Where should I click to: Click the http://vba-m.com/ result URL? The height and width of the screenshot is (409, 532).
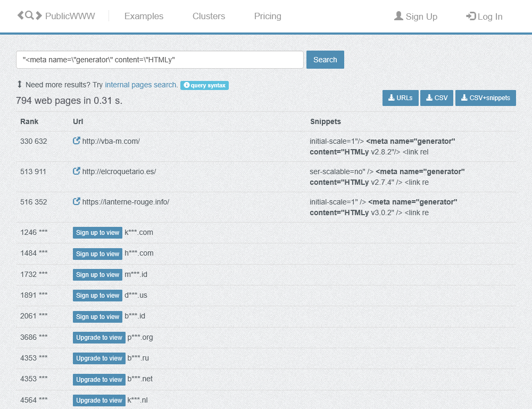pos(111,141)
